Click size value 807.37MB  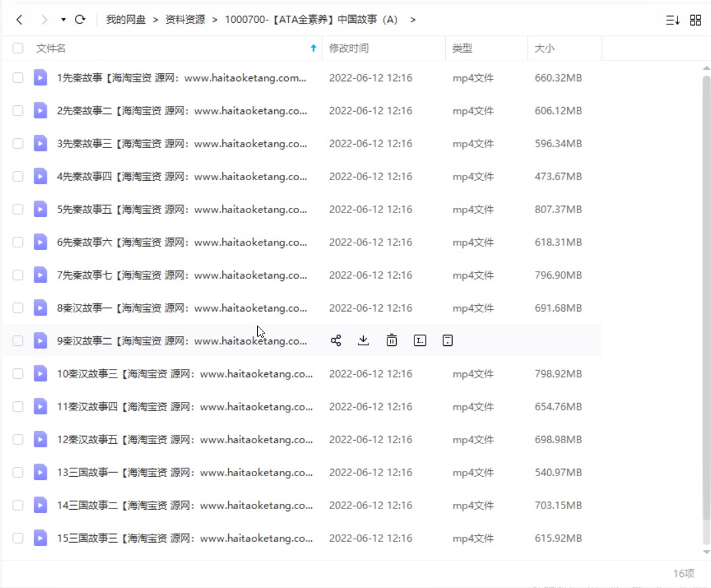pos(558,209)
